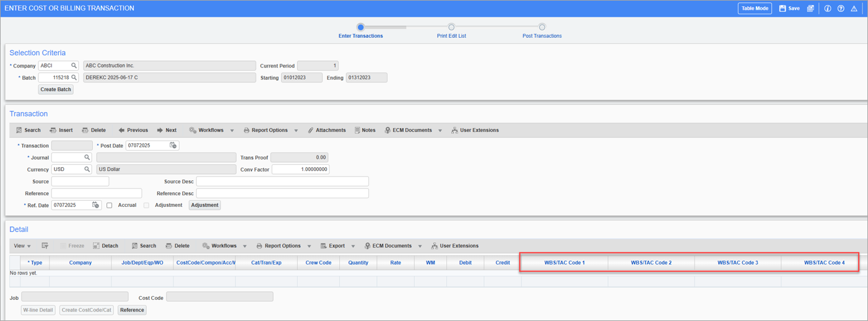Expand Report Options dropdown in Detail toolbar

309,247
